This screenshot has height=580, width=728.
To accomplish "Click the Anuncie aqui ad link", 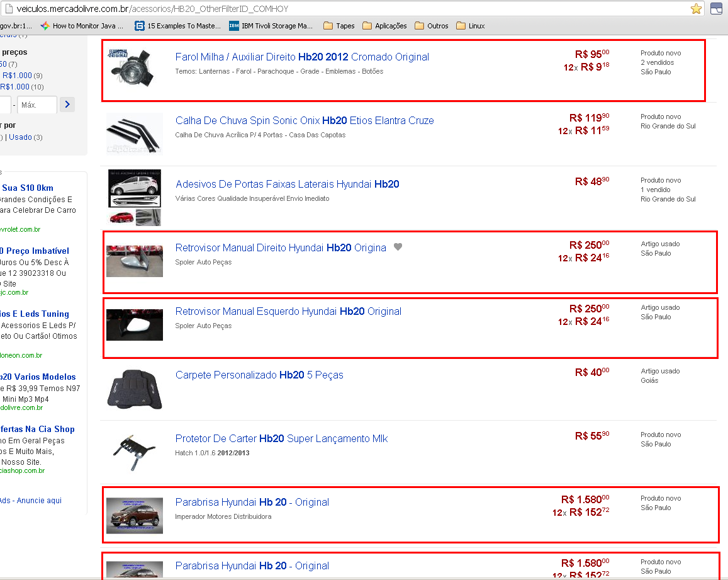I will 39,501.
